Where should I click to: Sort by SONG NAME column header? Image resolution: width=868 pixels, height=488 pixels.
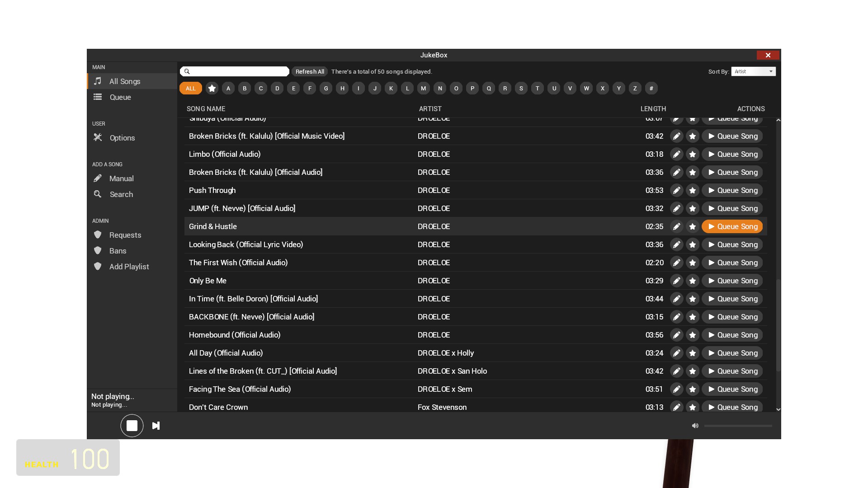(206, 109)
